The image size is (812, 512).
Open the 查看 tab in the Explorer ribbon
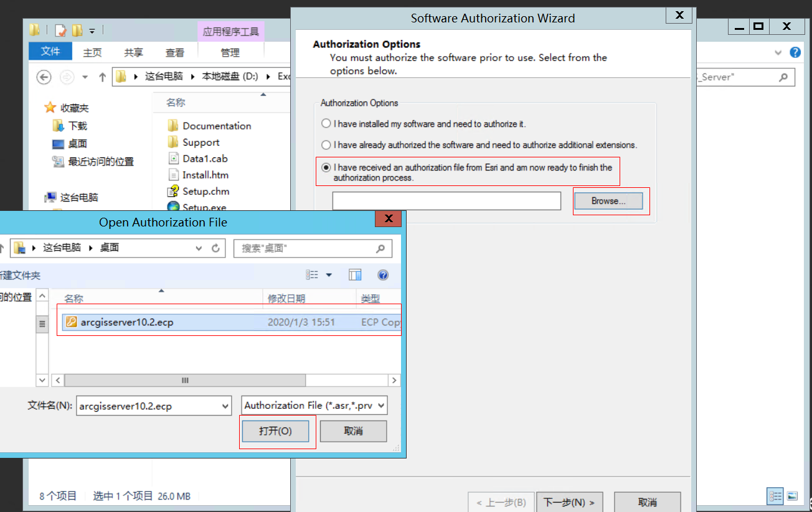(175, 53)
